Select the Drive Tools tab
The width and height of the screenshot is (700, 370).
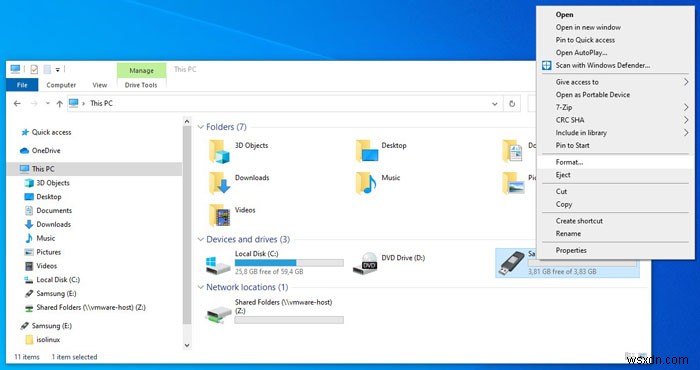click(141, 85)
